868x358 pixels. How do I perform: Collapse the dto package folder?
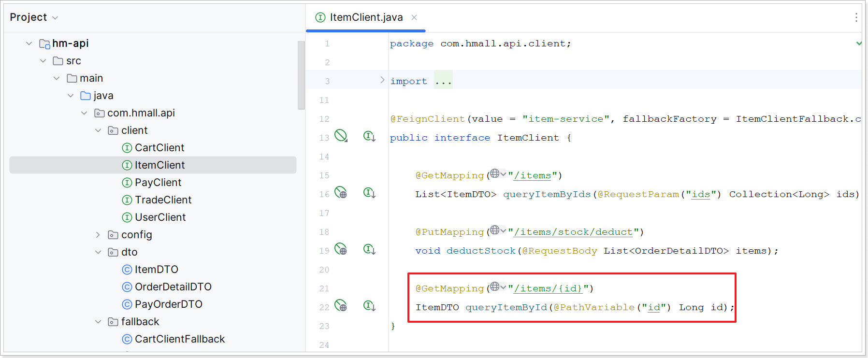click(x=98, y=252)
